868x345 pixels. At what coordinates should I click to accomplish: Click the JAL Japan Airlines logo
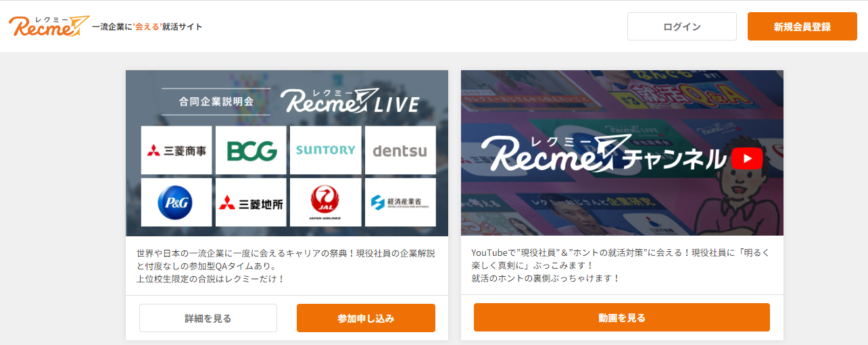pyautogui.click(x=325, y=202)
